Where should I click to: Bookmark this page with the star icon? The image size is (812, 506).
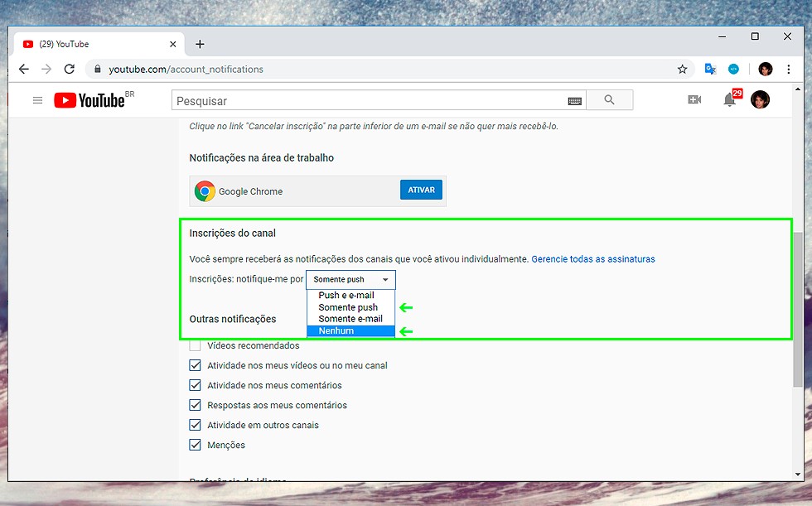pos(683,69)
